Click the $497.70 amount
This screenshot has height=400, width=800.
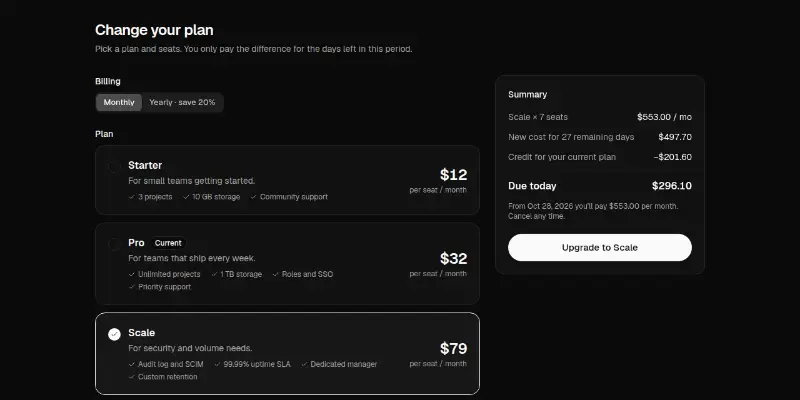(x=675, y=137)
